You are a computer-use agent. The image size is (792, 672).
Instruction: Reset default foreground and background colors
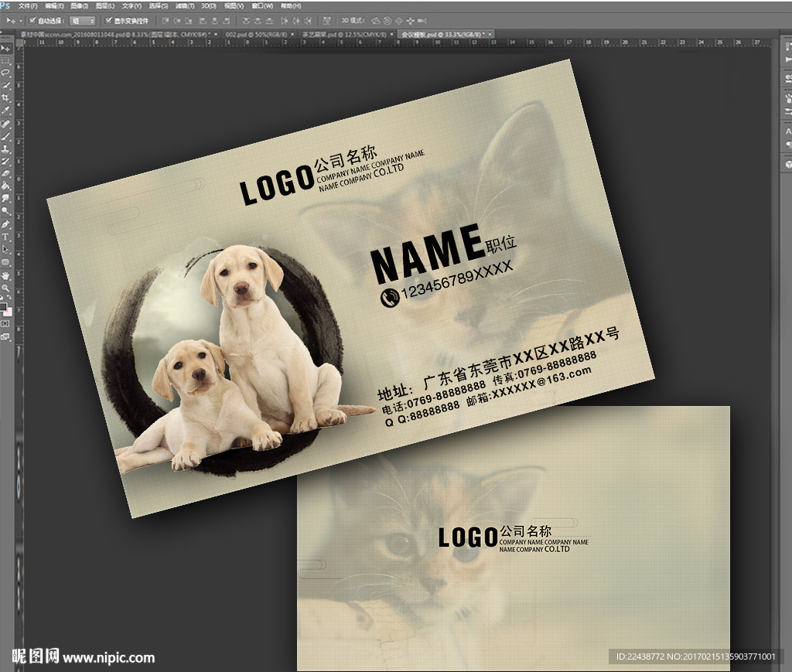click(x=2, y=296)
